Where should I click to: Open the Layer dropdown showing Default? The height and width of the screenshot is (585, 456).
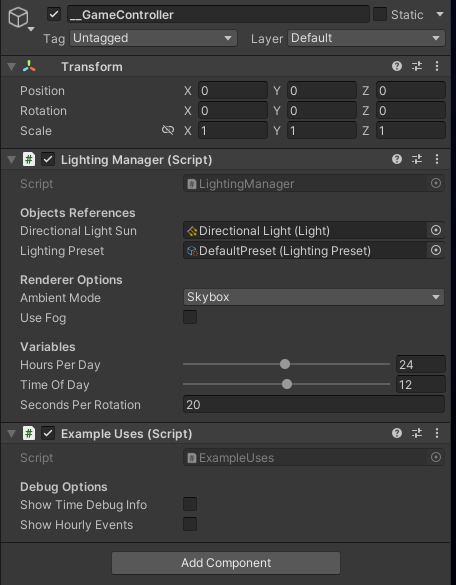click(x=366, y=38)
